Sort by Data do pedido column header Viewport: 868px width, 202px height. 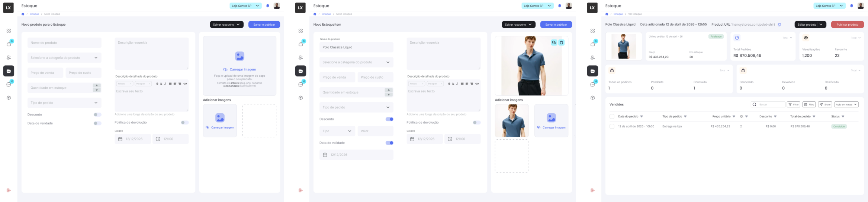click(630, 117)
